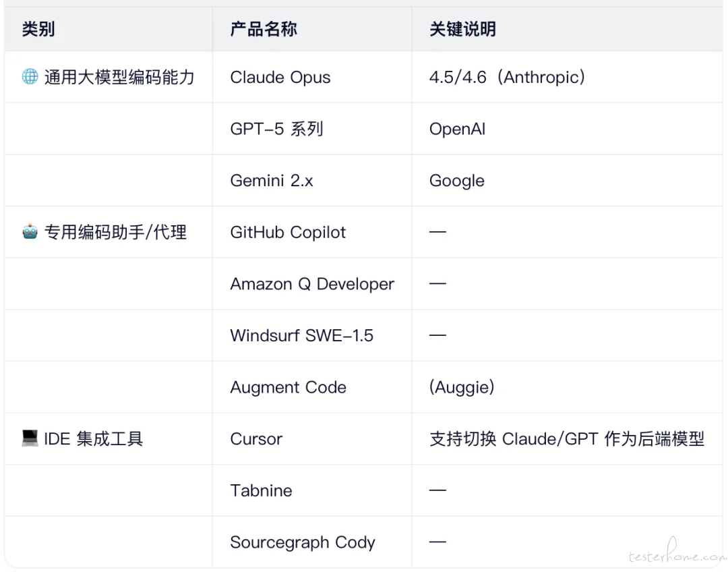728x572 pixels.
Task: Click the robot emoji icon
Action: tap(30, 233)
